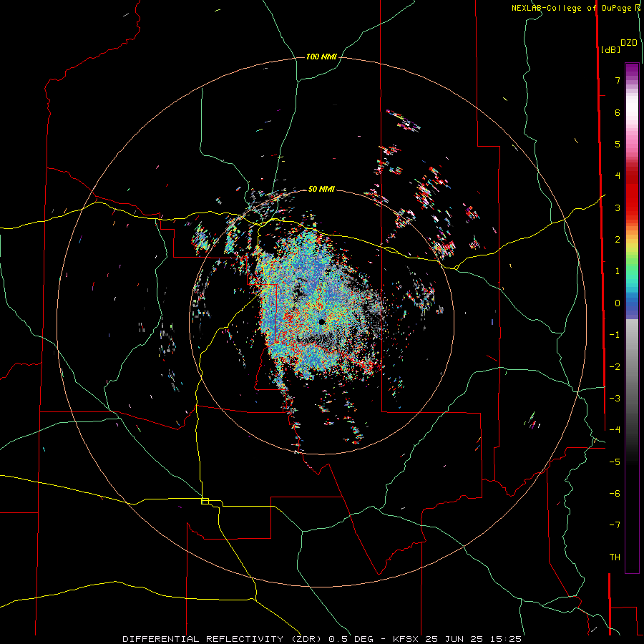Click the DZD color scale title
This screenshot has height=644, width=644.
tap(629, 43)
